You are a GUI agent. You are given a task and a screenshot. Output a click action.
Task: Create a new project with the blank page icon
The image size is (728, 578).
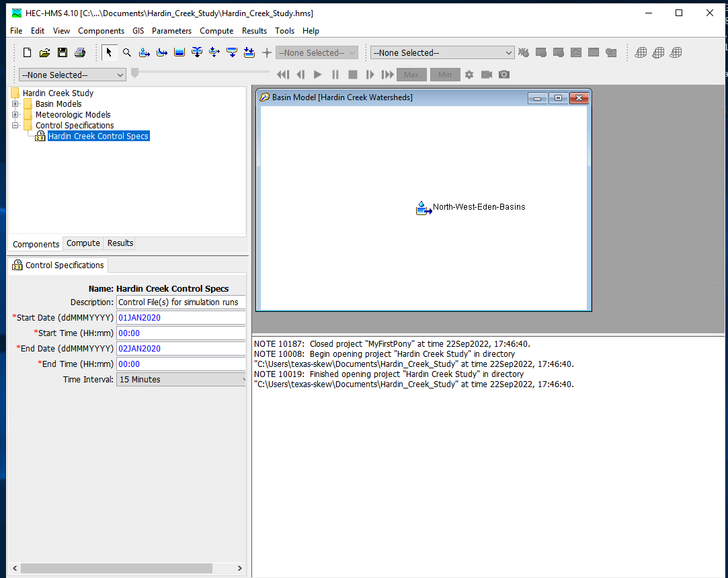coord(27,52)
